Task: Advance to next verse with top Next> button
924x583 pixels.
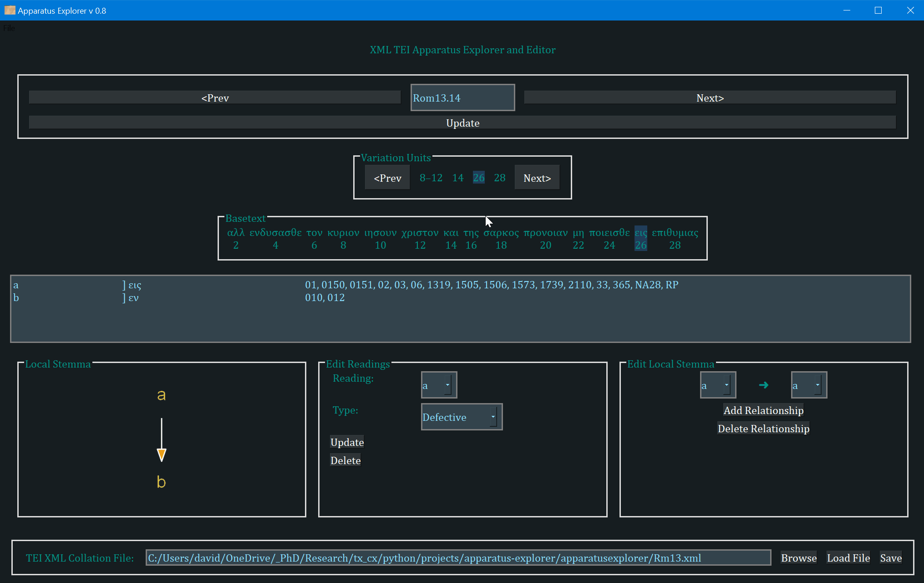Action: [710, 97]
